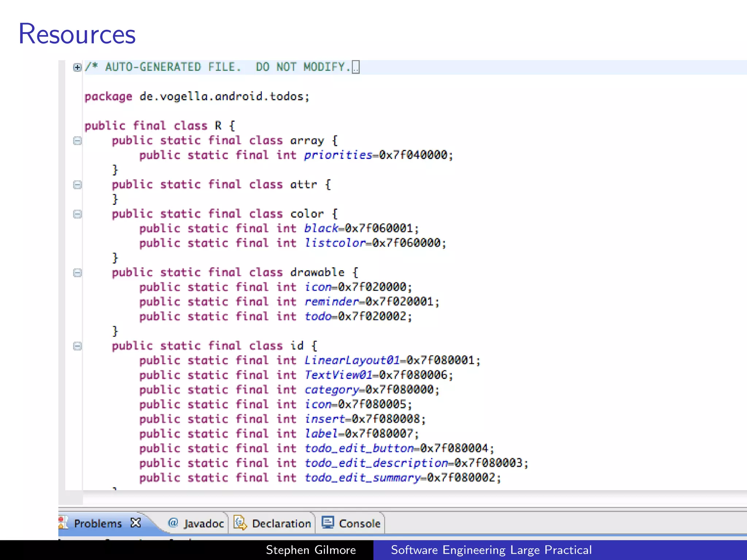Collapse the drawable class block
Viewport: 747px width, 560px height.
[x=77, y=273]
